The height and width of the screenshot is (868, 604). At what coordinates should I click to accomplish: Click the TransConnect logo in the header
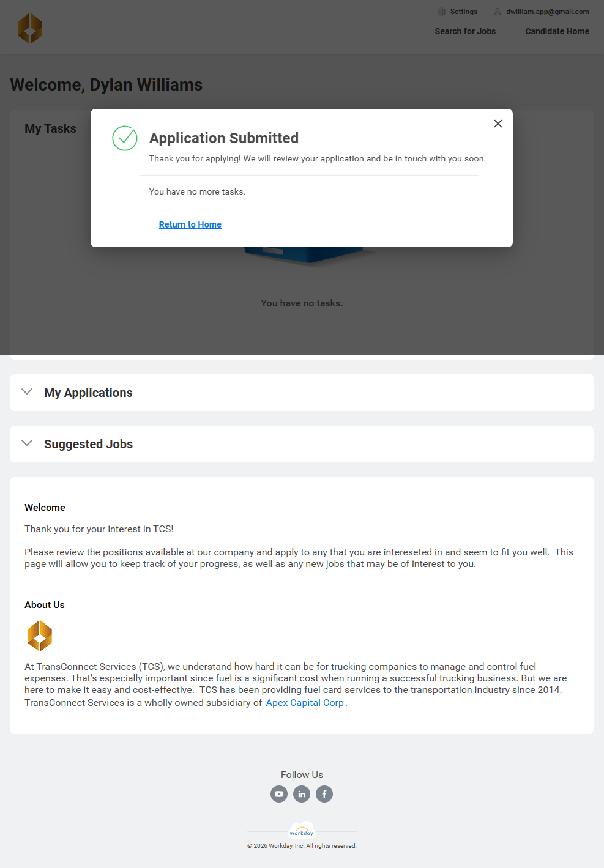click(x=30, y=28)
